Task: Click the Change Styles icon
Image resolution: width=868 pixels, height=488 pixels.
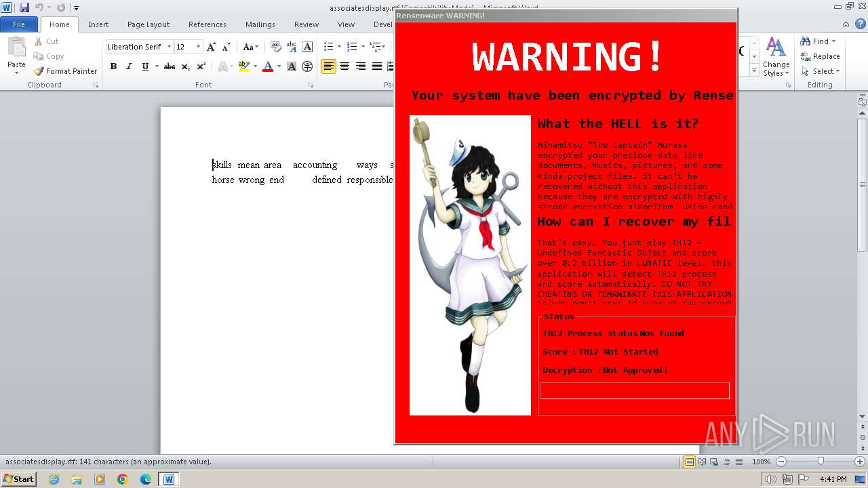Action: pos(776,57)
